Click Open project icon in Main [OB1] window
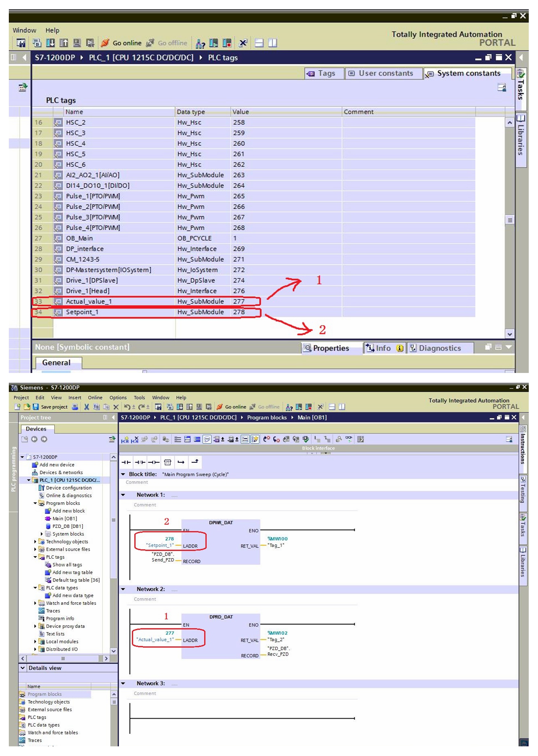 (x=27, y=407)
